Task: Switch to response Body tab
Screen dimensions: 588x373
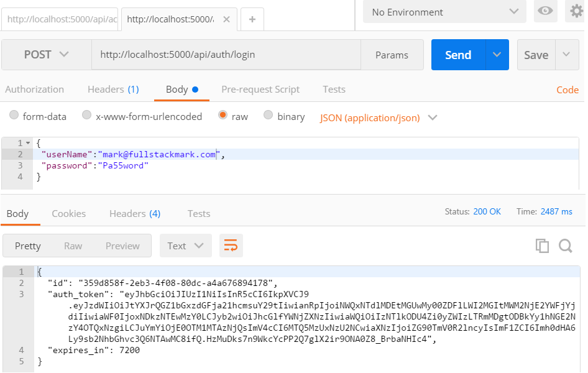Action: tap(17, 213)
